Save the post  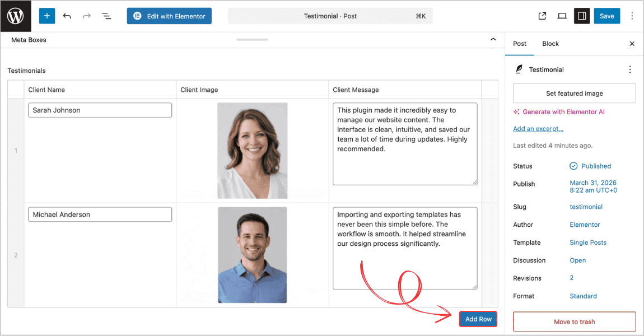pos(606,16)
